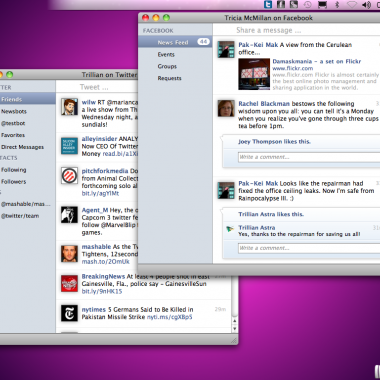380x380 pixels.
Task: Open the Bluetooth menu bar icon
Action: click(x=337, y=4)
